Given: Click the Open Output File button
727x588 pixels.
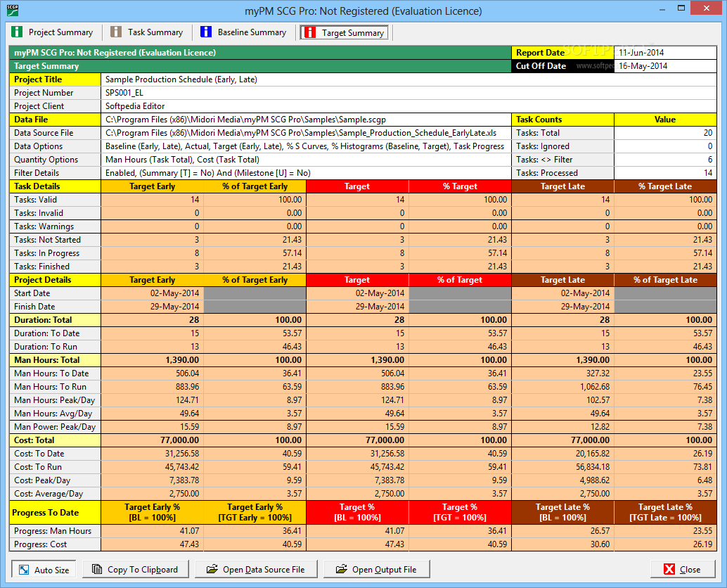Looking at the screenshot, I should [x=376, y=569].
